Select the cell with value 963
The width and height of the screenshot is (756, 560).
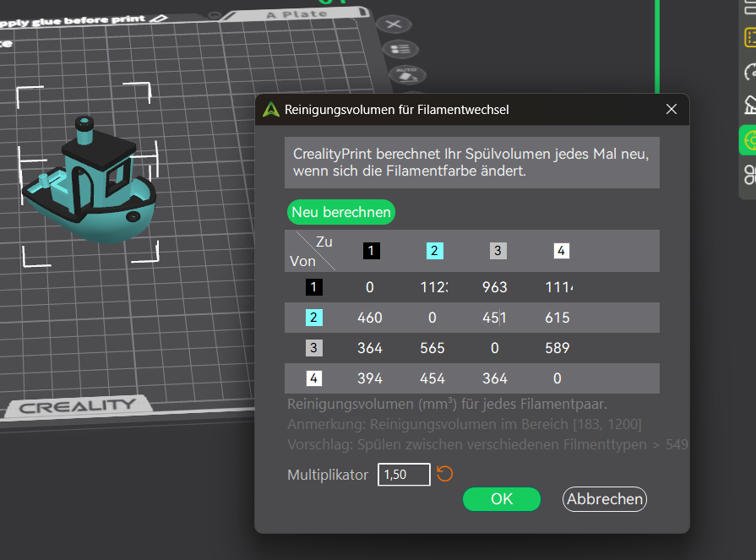tap(495, 287)
